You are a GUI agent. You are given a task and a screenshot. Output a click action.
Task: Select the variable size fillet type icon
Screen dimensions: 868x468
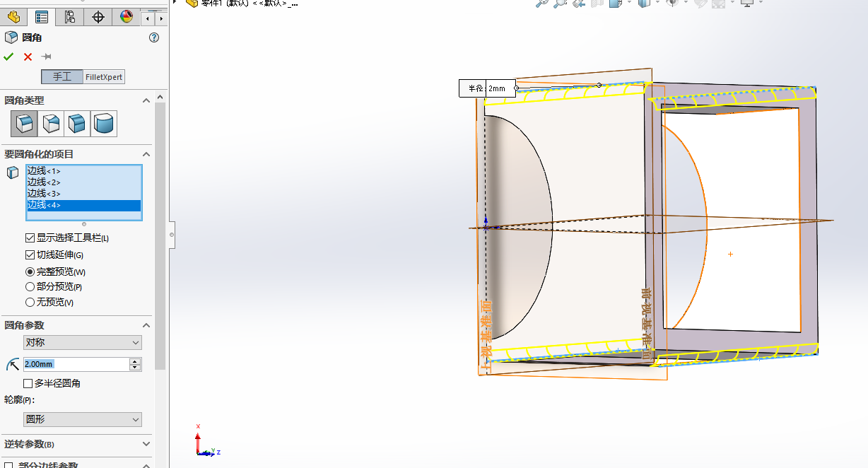(x=51, y=124)
